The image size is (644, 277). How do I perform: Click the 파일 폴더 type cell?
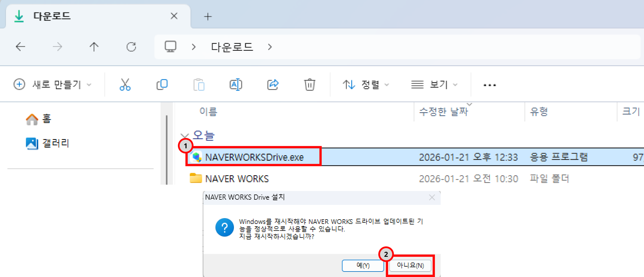pyautogui.click(x=549, y=179)
